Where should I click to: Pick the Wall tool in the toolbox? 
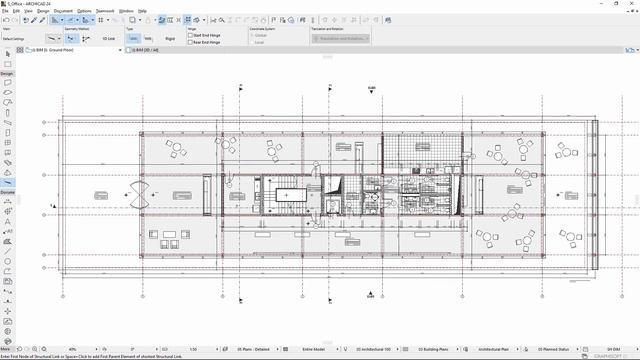click(8, 82)
